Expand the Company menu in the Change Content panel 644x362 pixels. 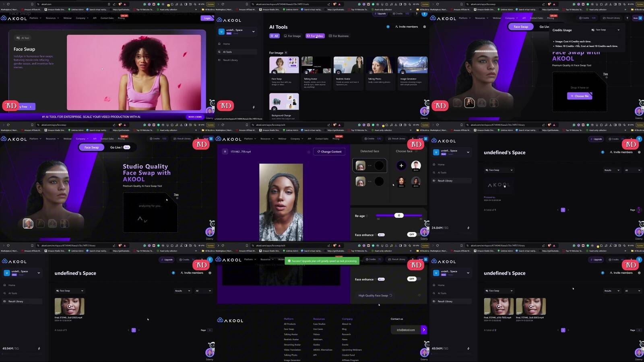297,139
